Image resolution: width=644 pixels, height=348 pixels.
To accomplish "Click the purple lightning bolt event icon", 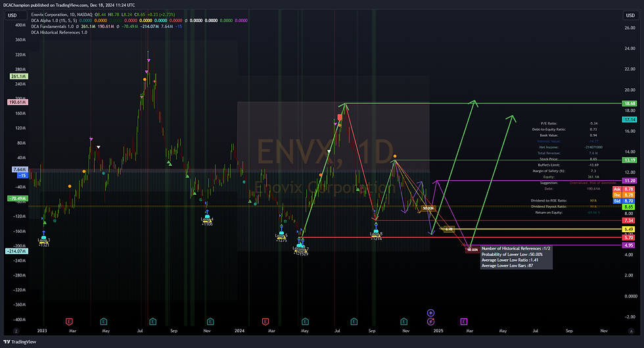I will [430, 322].
